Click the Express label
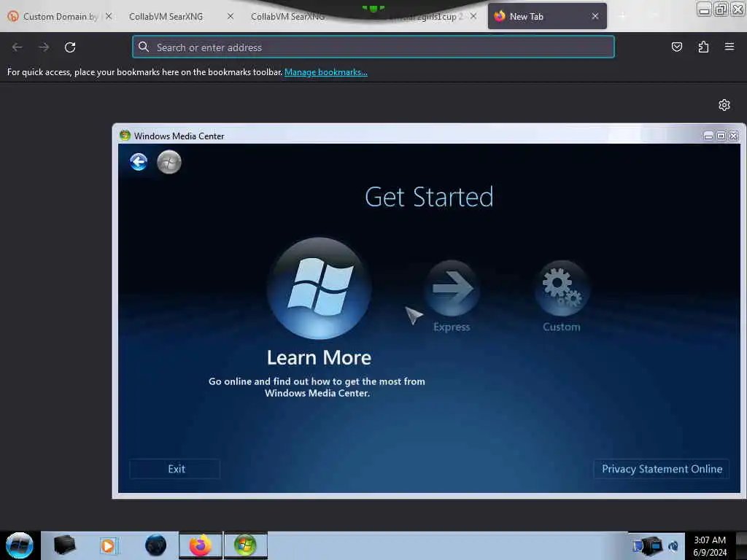The image size is (747, 560). [x=452, y=327]
